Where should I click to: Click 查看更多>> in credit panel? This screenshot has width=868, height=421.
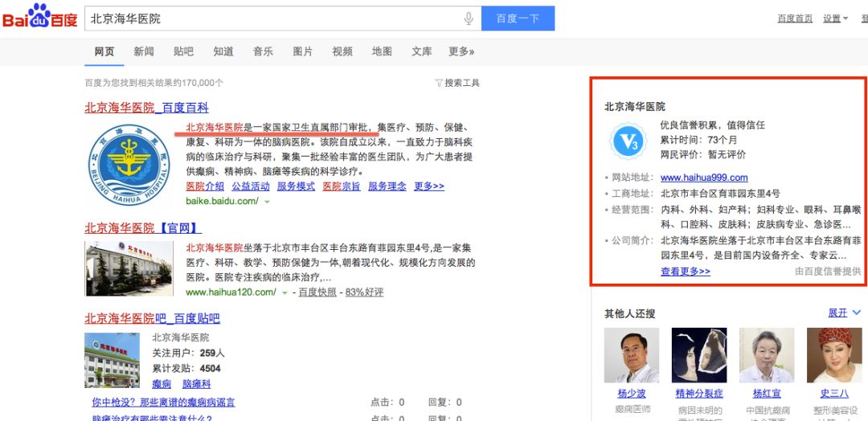[x=686, y=271]
